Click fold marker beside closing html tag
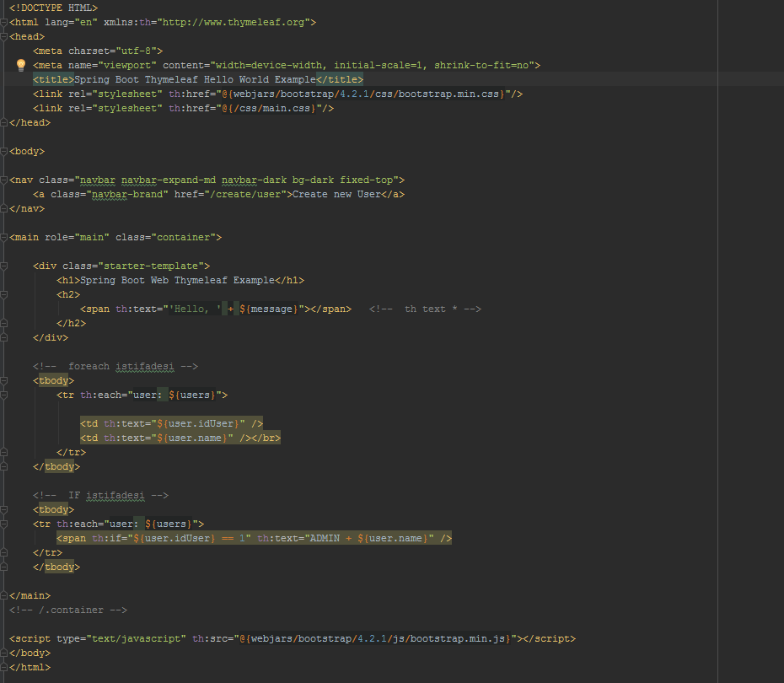 [x=4, y=668]
